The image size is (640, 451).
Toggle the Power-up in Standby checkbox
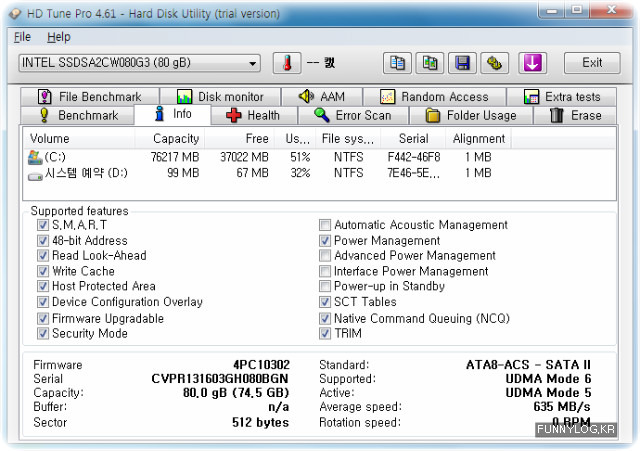[x=325, y=286]
